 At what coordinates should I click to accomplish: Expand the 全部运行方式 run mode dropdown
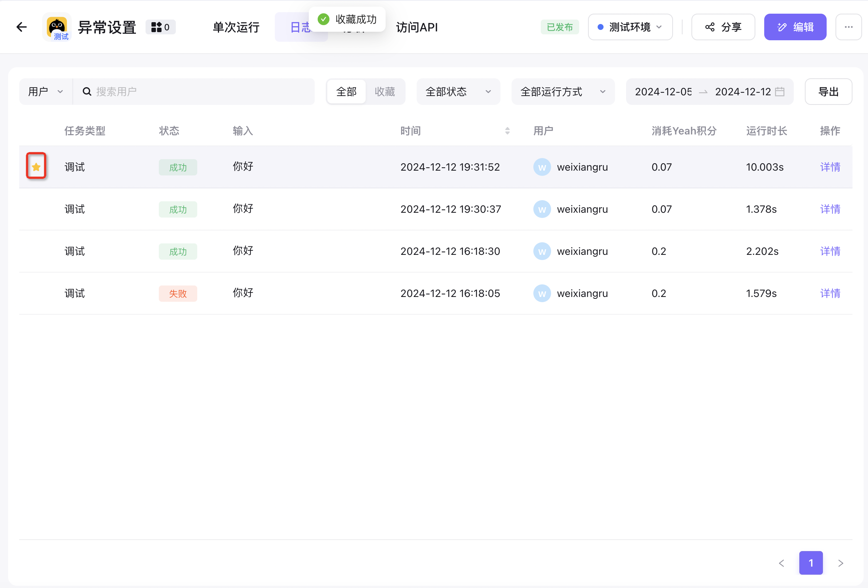point(563,92)
